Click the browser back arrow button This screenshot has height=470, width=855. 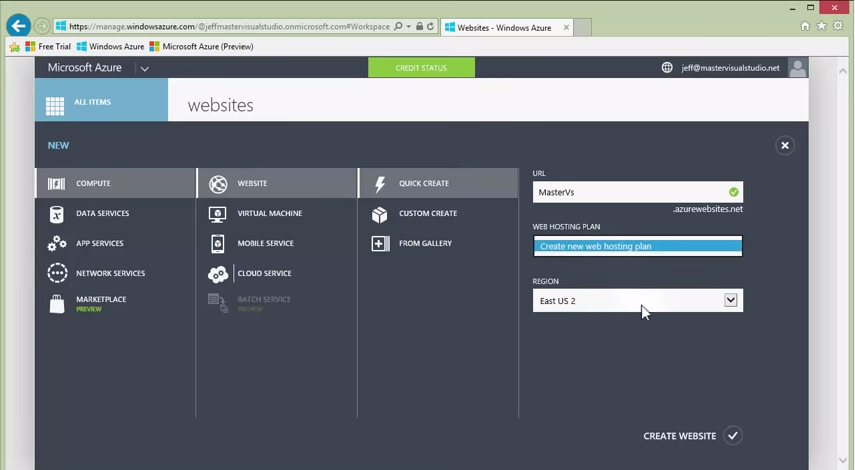coord(19,26)
